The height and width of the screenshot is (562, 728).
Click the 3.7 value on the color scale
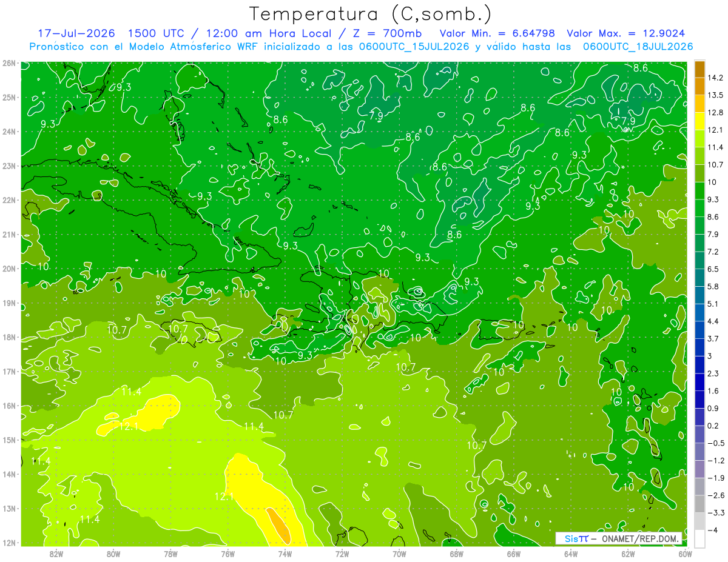click(x=713, y=338)
